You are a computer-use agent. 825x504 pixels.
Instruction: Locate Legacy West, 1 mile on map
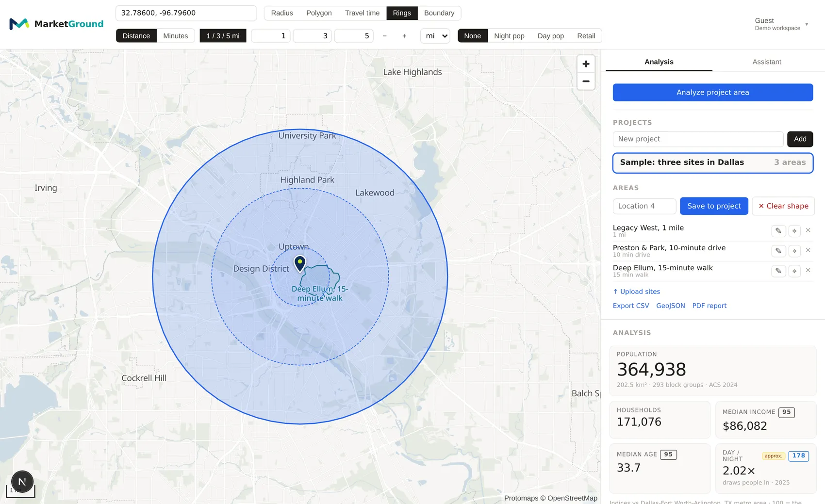tap(794, 231)
